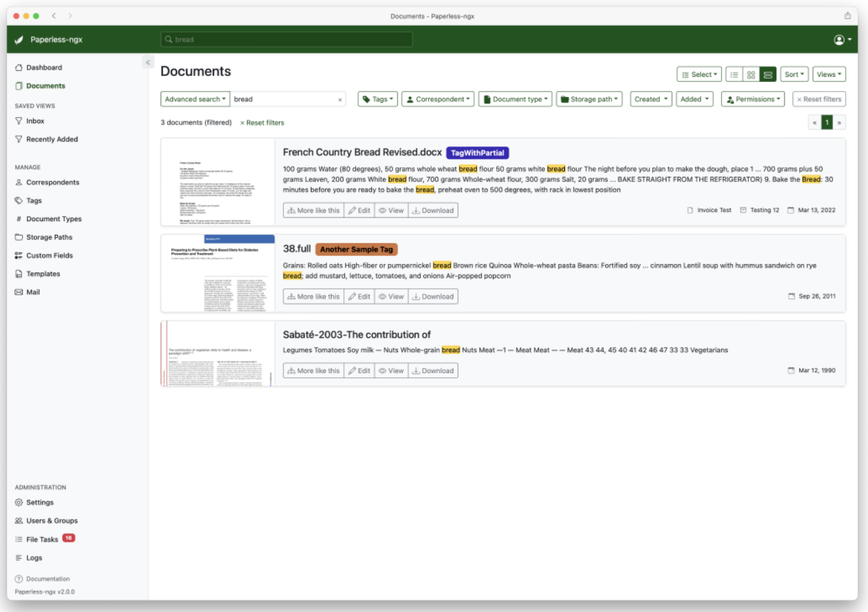Click More like this for French Country Bread

pos(313,210)
